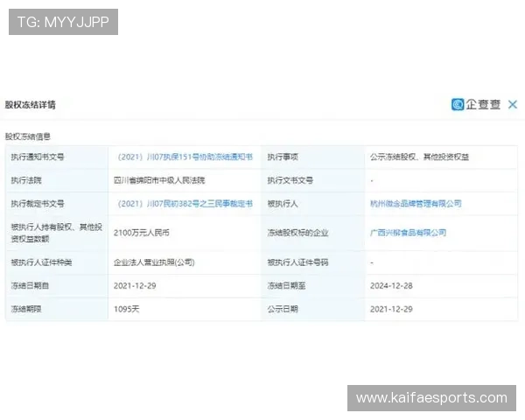Open the 川07执保151号协助冻结通知书 link
The image size is (525, 420).
tap(184, 157)
